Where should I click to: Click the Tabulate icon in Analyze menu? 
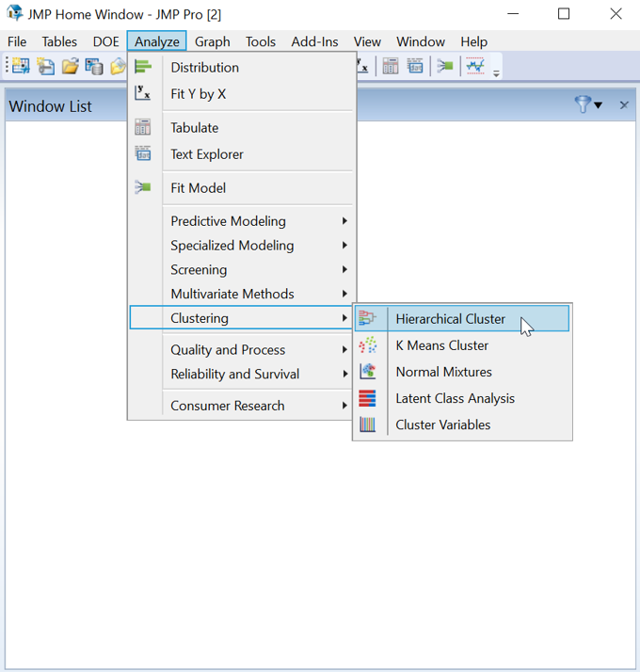pos(143,127)
